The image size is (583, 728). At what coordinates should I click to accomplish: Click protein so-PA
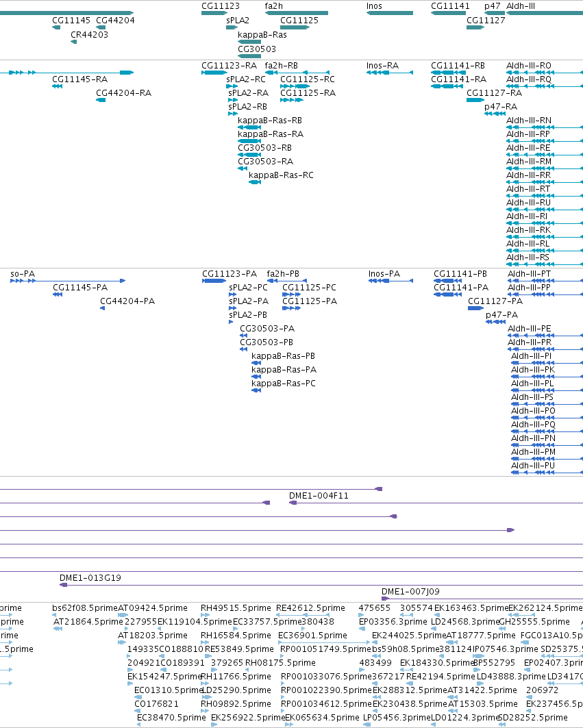coord(23,274)
